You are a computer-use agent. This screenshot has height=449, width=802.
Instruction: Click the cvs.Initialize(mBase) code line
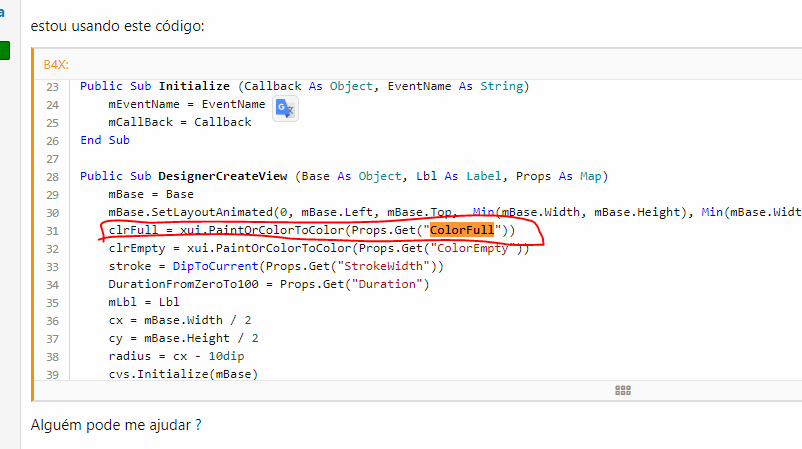tap(183, 375)
